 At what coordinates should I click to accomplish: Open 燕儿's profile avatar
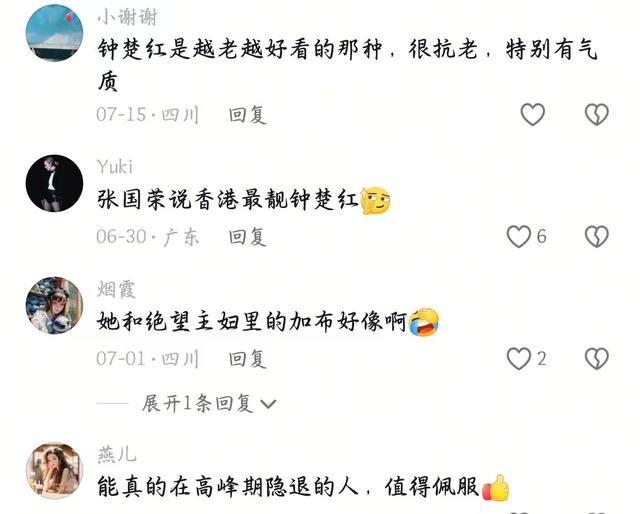tap(54, 471)
